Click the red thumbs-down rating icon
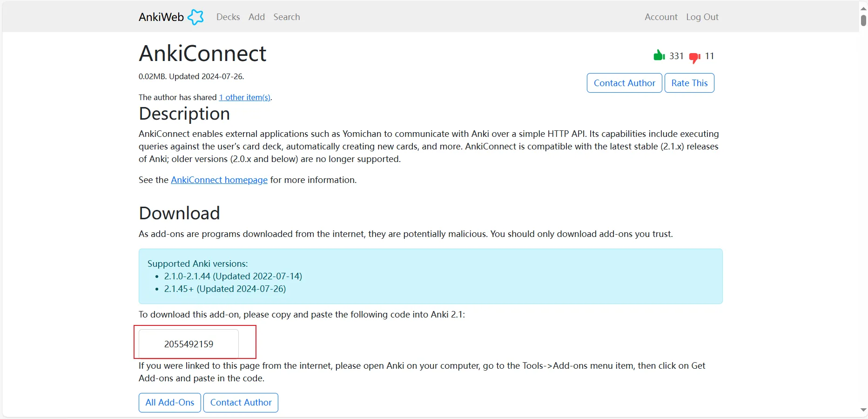 [x=695, y=58]
